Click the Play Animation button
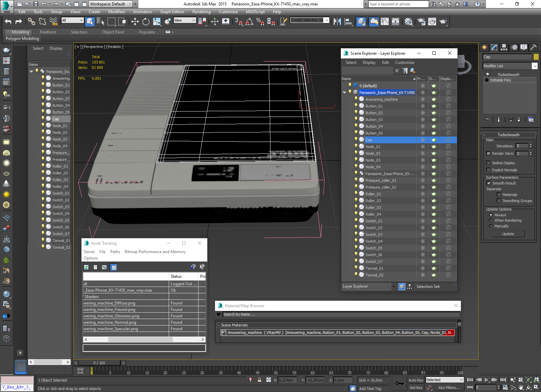 486,380
